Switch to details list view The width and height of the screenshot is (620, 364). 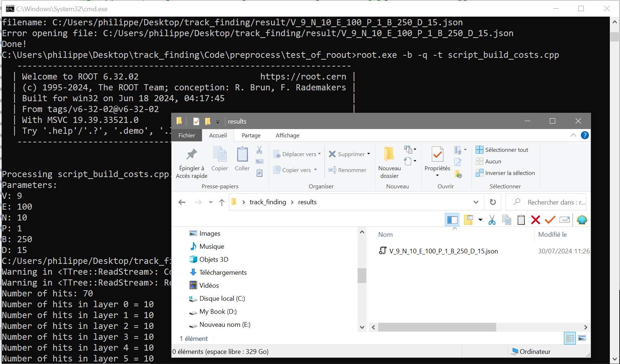point(570,338)
